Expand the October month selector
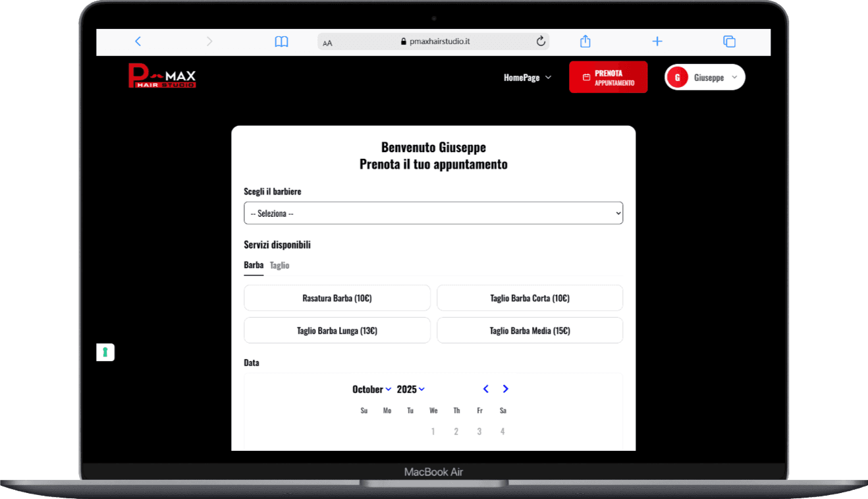This screenshot has width=868, height=499. pyautogui.click(x=371, y=390)
